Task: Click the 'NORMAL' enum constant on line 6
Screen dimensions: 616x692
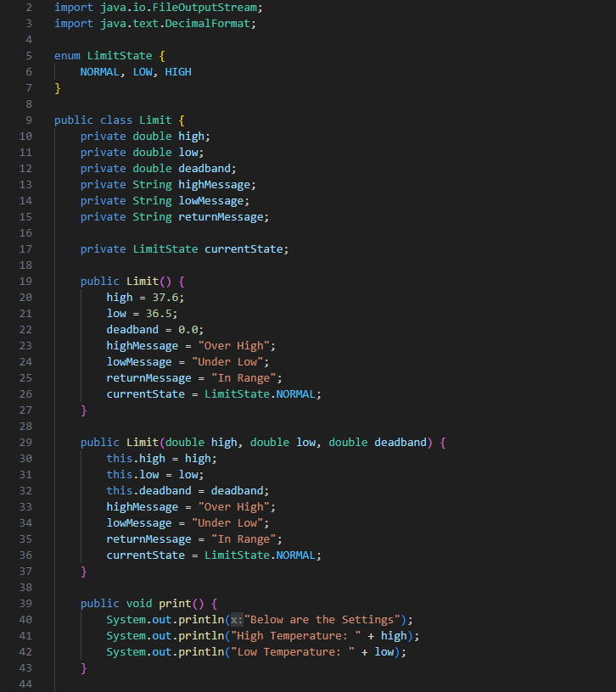Action: [100, 72]
